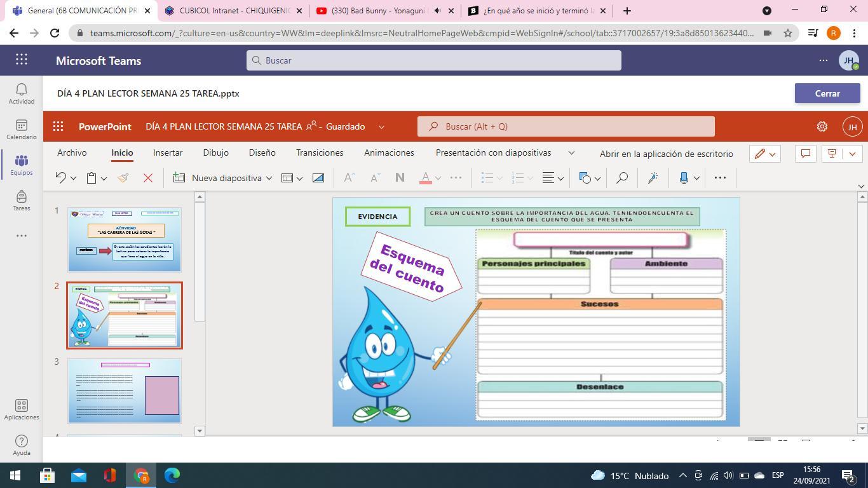Click the Undo arrow icon
Viewport: 868px width, 488px height.
61,178
